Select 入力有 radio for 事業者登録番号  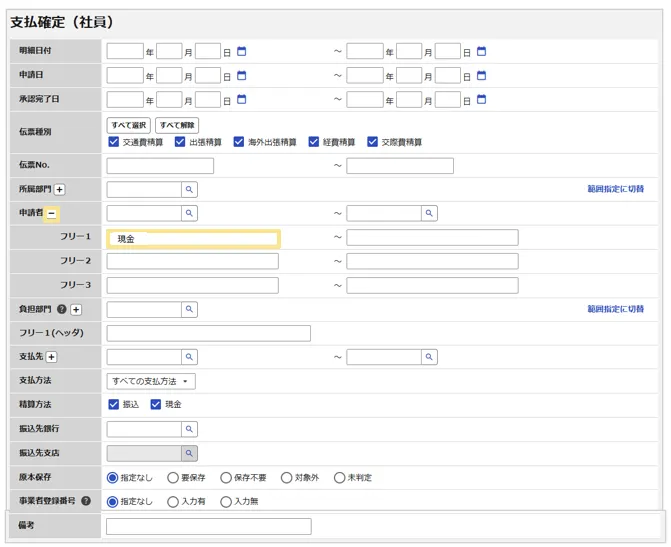coord(173,502)
